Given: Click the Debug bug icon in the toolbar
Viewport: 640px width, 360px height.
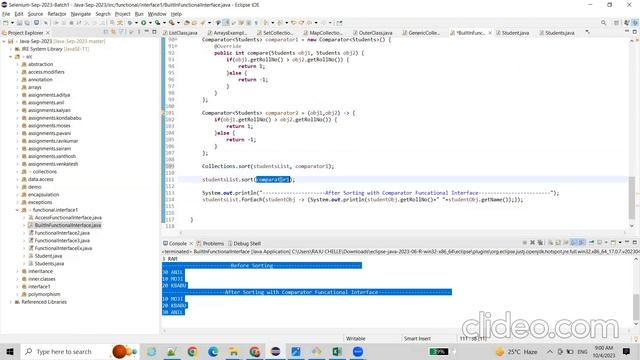Looking at the screenshot, I should coord(130,23).
